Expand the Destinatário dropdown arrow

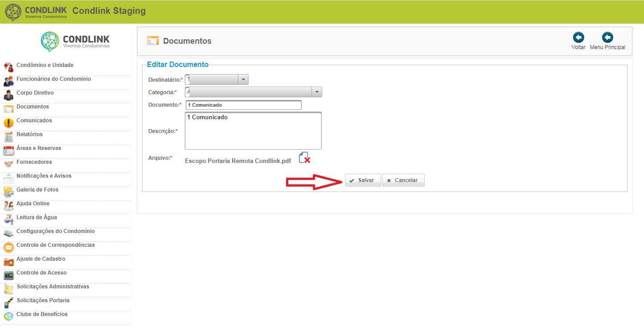243,79
